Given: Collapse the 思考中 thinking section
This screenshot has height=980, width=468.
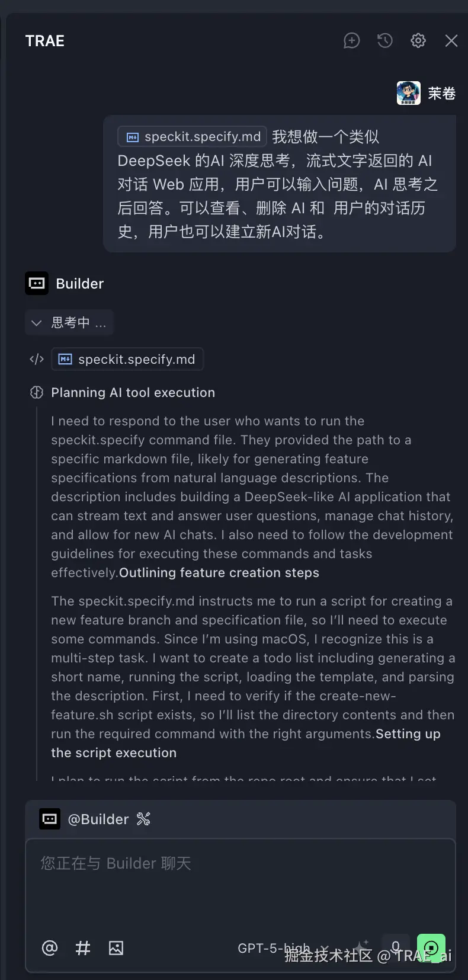Looking at the screenshot, I should [69, 323].
